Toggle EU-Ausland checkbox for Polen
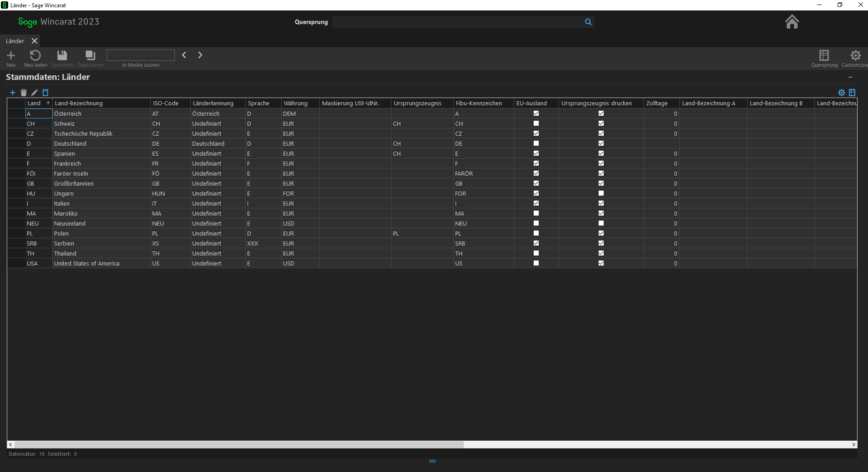The height and width of the screenshot is (472, 868). click(x=536, y=233)
